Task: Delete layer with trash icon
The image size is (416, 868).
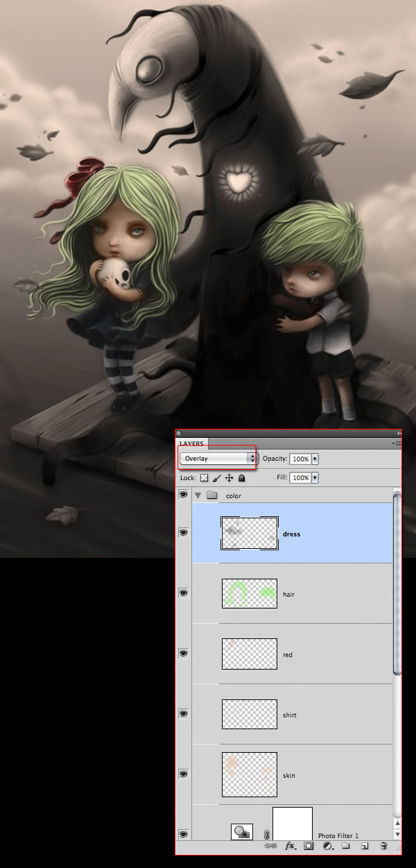Action: click(383, 846)
